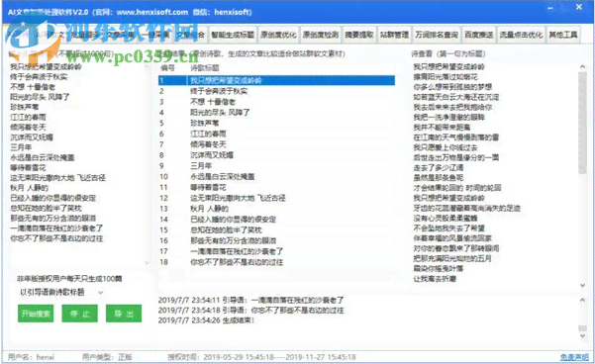Open the 原创度检测 tab
This screenshot has height=364, width=595.
coord(321,35)
